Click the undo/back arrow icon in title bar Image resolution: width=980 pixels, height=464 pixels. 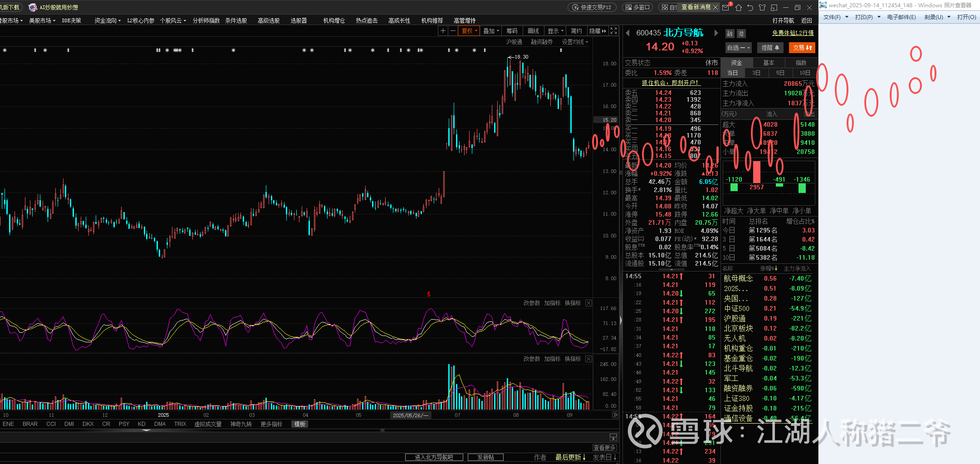click(750, 7)
